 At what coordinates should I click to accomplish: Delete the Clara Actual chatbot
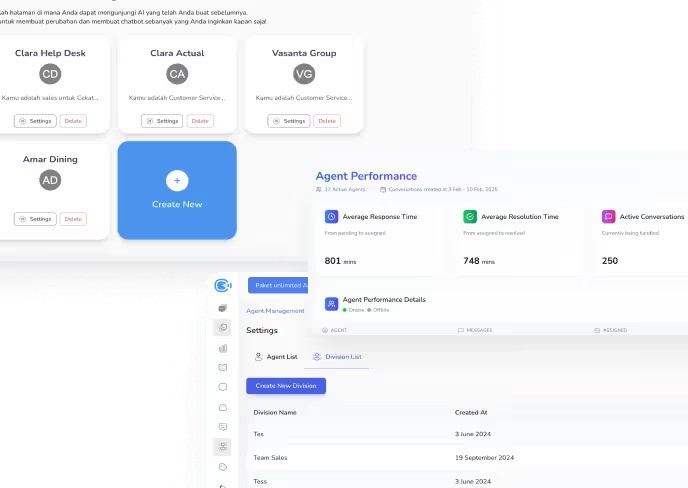coord(200,121)
